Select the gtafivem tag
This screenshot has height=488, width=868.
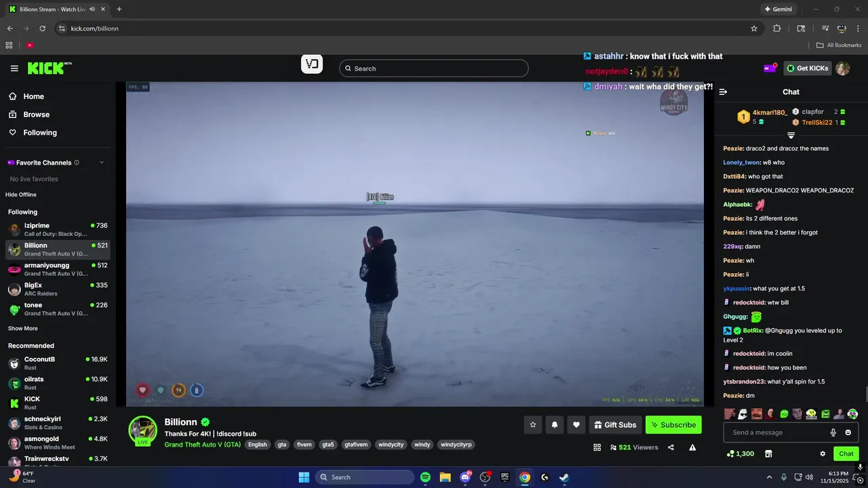[356, 445]
